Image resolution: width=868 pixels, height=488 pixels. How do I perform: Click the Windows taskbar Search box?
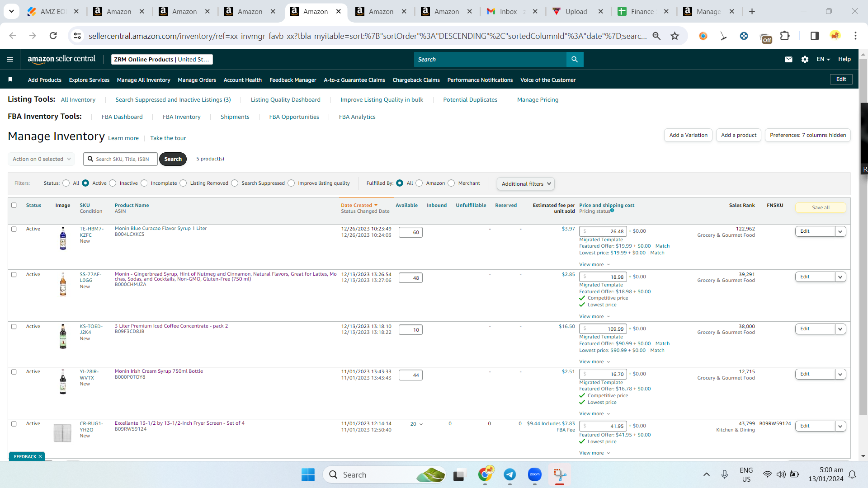(x=384, y=474)
